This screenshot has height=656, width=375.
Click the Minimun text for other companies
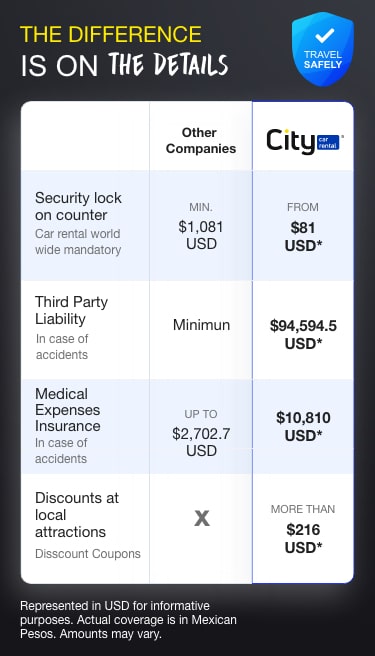[x=201, y=325]
